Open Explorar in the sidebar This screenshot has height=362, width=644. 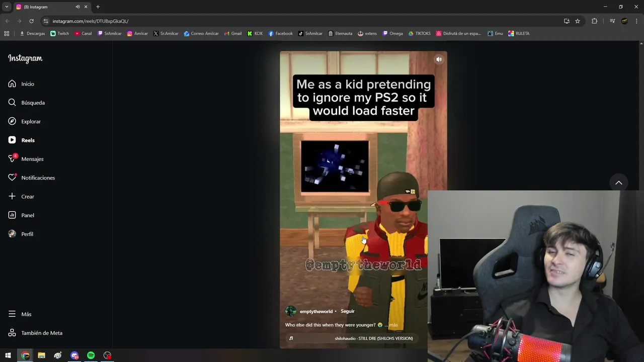pos(24,122)
